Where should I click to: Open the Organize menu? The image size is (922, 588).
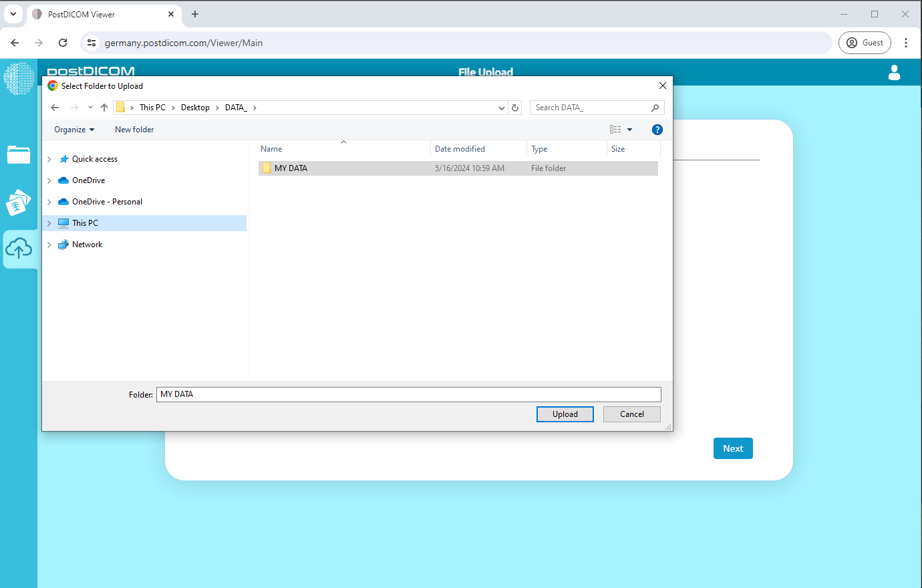(x=74, y=130)
